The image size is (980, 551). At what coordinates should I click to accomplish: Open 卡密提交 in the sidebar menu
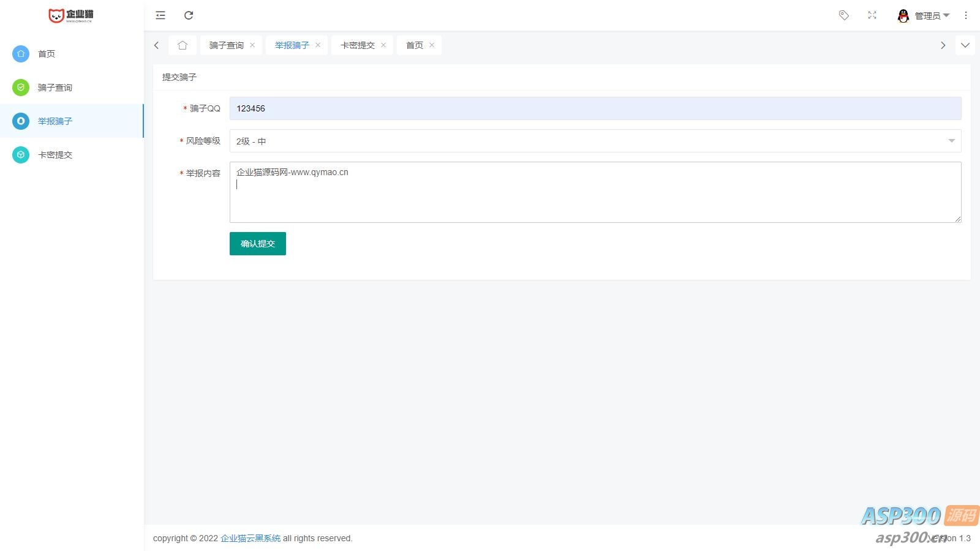[72, 155]
